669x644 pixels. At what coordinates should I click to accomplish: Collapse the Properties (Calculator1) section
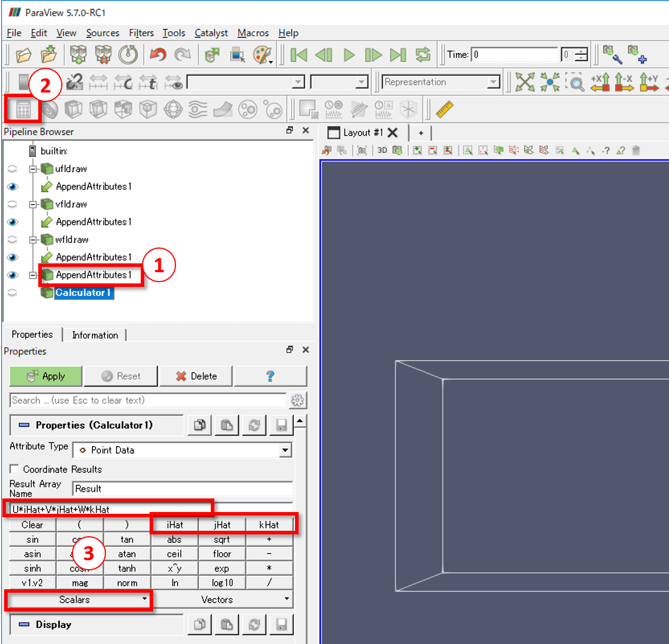point(24,425)
